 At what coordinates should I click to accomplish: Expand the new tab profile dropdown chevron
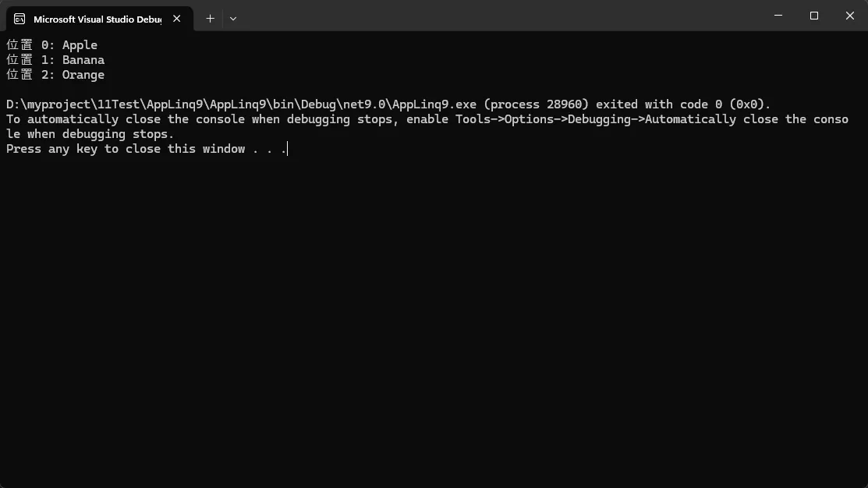coord(232,18)
